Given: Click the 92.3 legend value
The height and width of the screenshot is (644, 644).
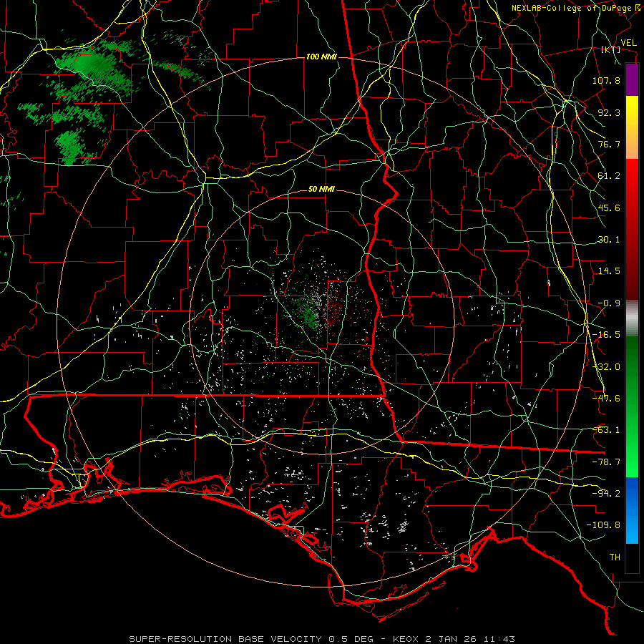Looking at the screenshot, I should pos(609,112).
